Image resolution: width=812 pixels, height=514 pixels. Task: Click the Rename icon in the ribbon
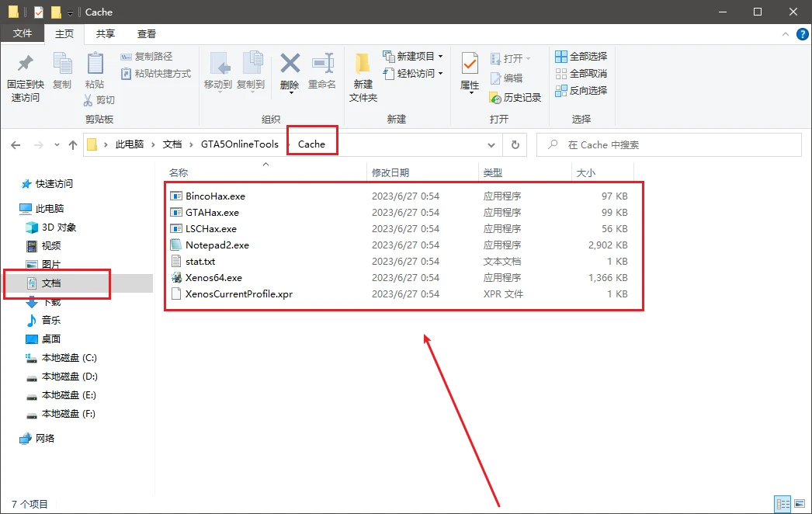click(322, 65)
